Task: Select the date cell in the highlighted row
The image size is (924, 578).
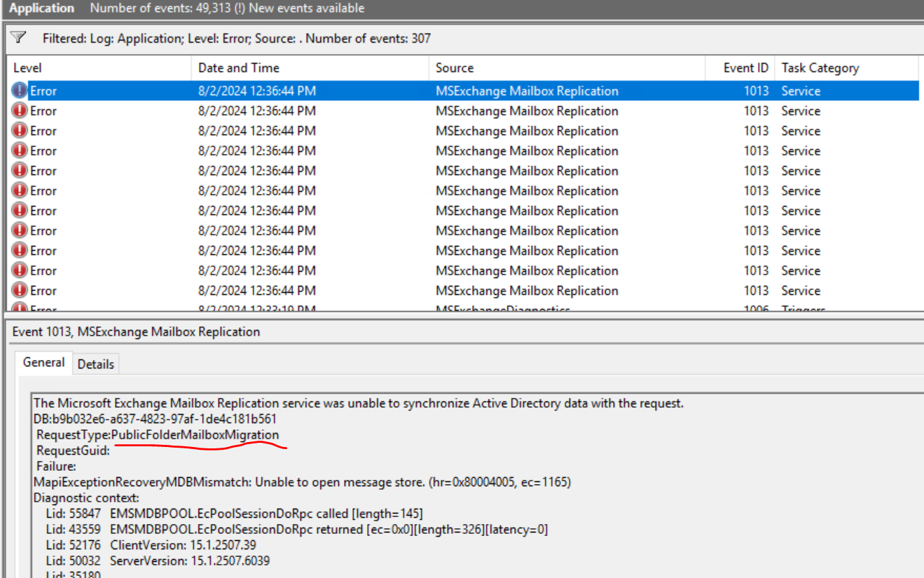Action: (257, 91)
